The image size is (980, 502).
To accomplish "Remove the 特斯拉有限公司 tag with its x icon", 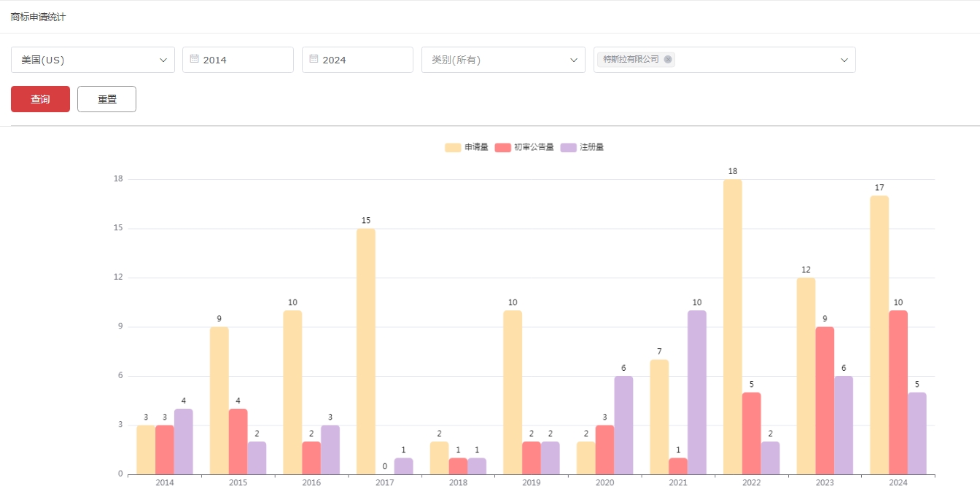I will [x=668, y=60].
